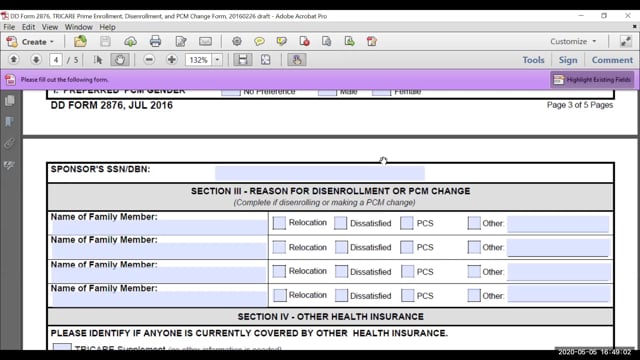
Task: Add a sticky note comment
Action: pyautogui.click(x=259, y=41)
